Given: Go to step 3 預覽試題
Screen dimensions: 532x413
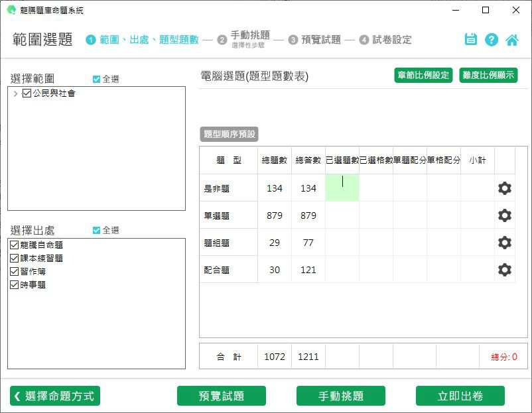Looking at the screenshot, I should coord(315,40).
